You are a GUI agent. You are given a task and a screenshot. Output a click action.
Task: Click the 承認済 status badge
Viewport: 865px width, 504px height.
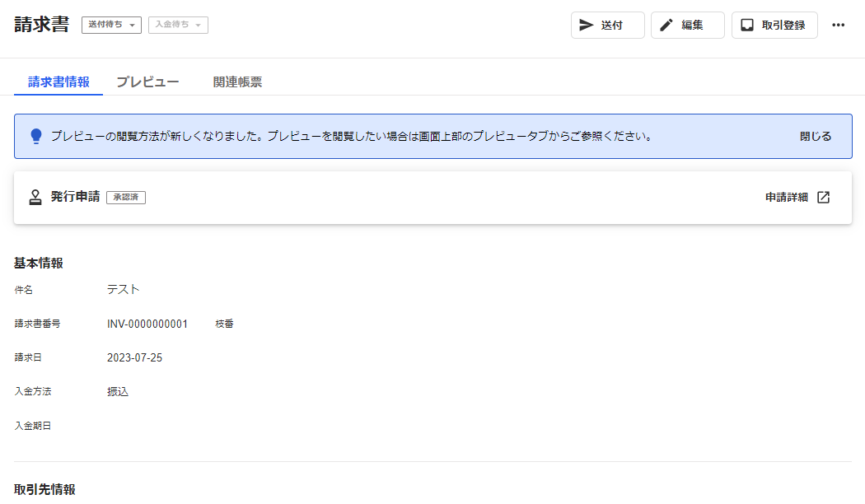(x=126, y=198)
